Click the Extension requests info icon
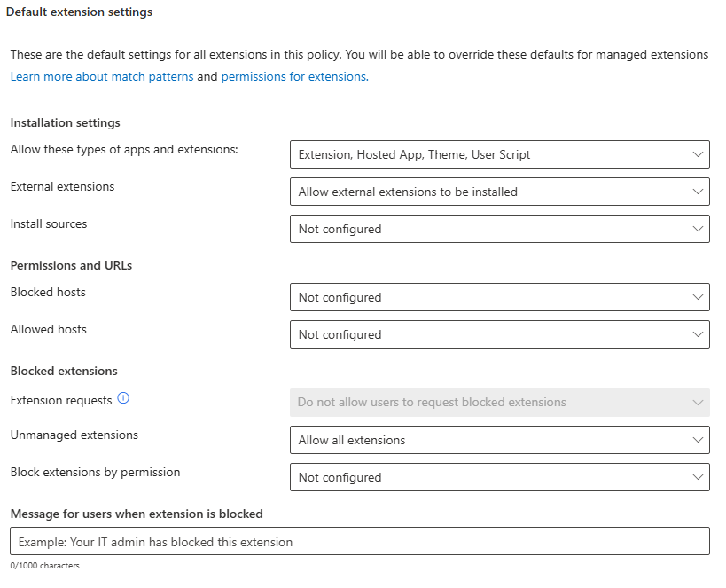The height and width of the screenshot is (588, 726). click(x=123, y=399)
